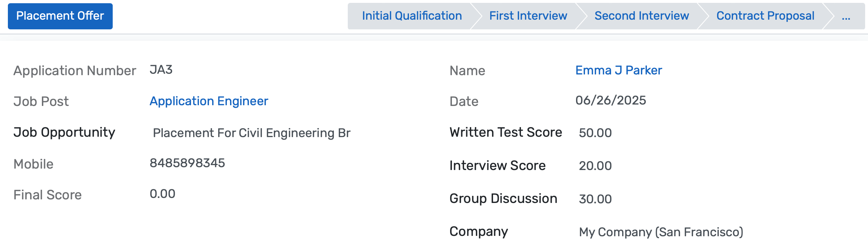Switch to Initial Qualification stage
The height and width of the screenshot is (252, 868).
click(x=411, y=16)
